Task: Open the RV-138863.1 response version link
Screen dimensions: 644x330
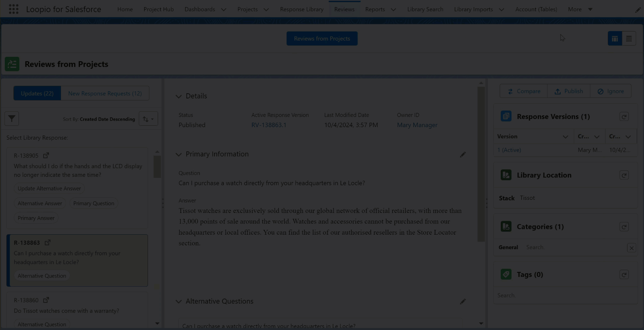Action: [x=269, y=125]
